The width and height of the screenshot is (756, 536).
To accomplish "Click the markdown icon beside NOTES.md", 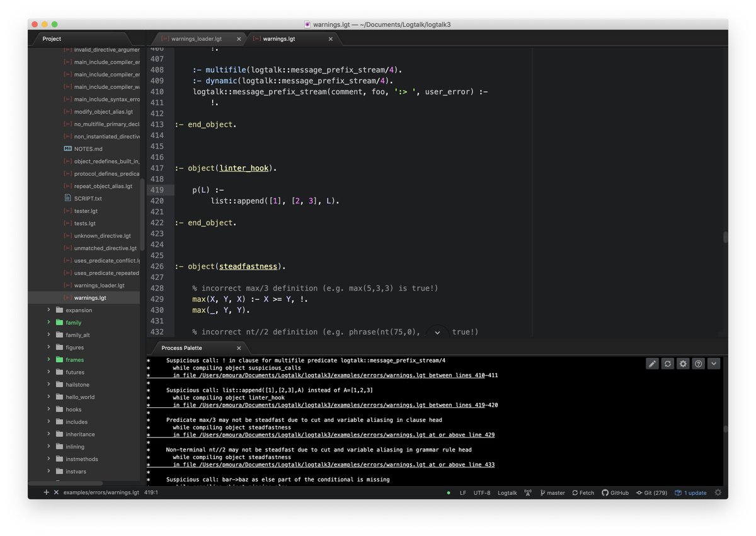I will [68, 149].
